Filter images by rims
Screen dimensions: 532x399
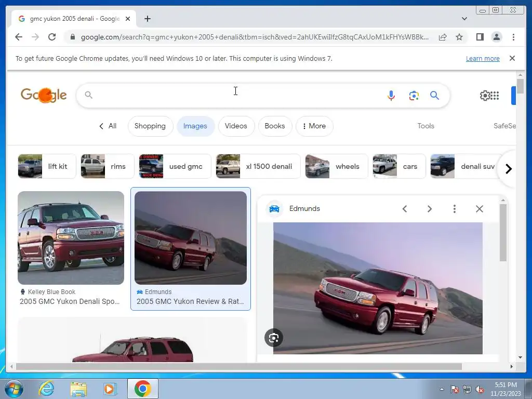pyautogui.click(x=108, y=166)
